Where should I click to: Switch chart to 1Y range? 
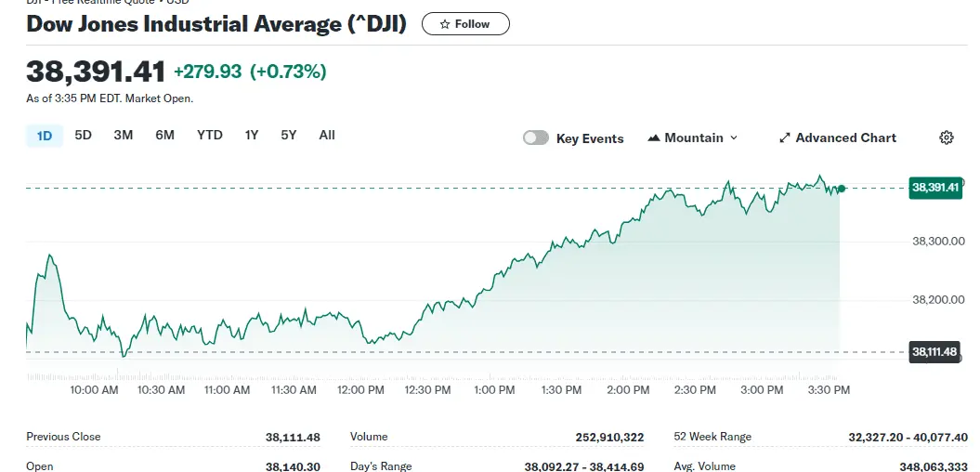tap(252, 135)
